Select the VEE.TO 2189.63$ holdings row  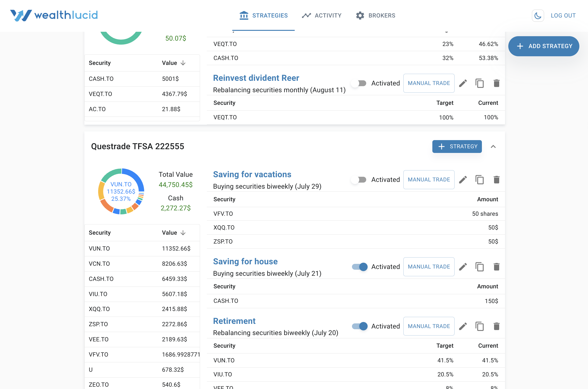click(x=142, y=339)
